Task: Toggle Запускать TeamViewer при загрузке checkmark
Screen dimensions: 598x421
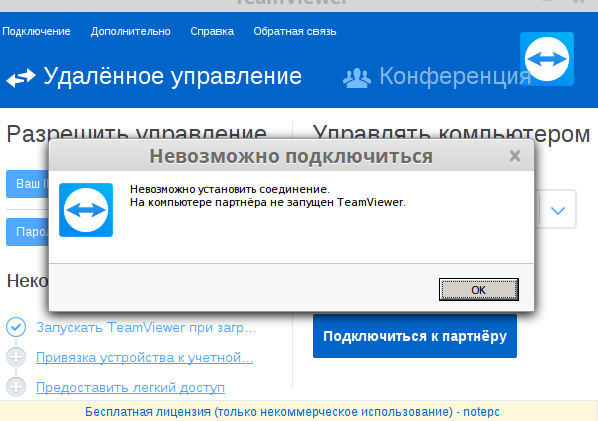Action: (x=16, y=327)
